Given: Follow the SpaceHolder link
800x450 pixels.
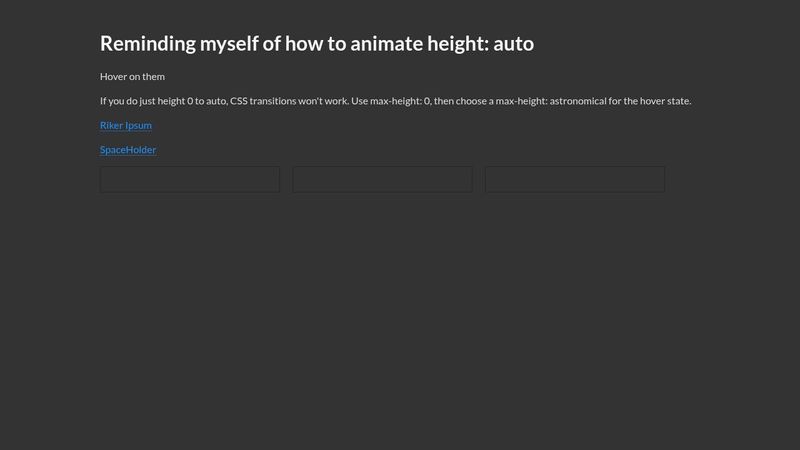Looking at the screenshot, I should (x=128, y=150).
